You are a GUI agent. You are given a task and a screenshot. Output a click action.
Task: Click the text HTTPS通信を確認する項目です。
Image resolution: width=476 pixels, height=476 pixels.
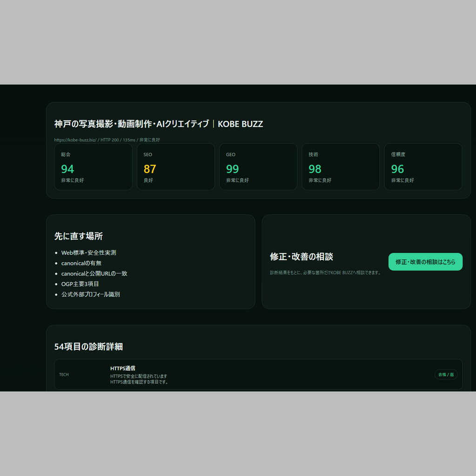coord(139,382)
